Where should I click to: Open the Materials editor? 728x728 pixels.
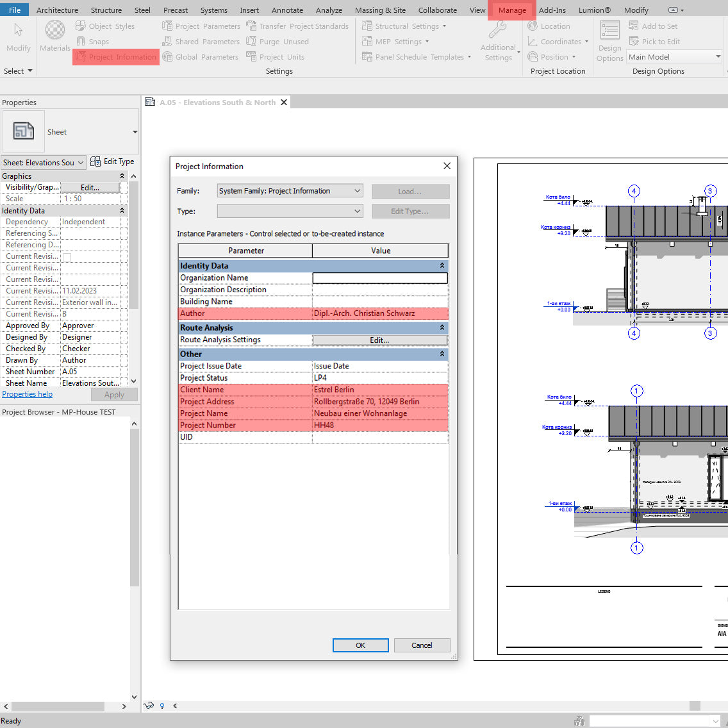click(x=54, y=35)
